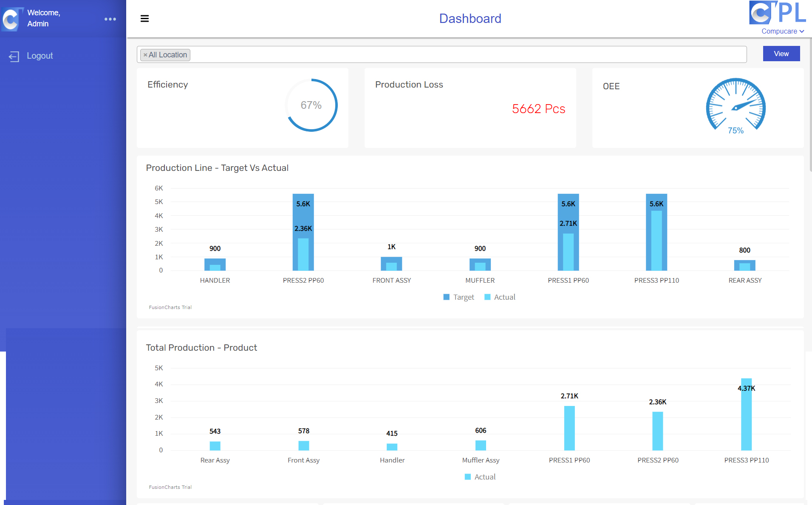This screenshot has height=505, width=812.
Task: Open the location filter selection box
Action: (425, 54)
